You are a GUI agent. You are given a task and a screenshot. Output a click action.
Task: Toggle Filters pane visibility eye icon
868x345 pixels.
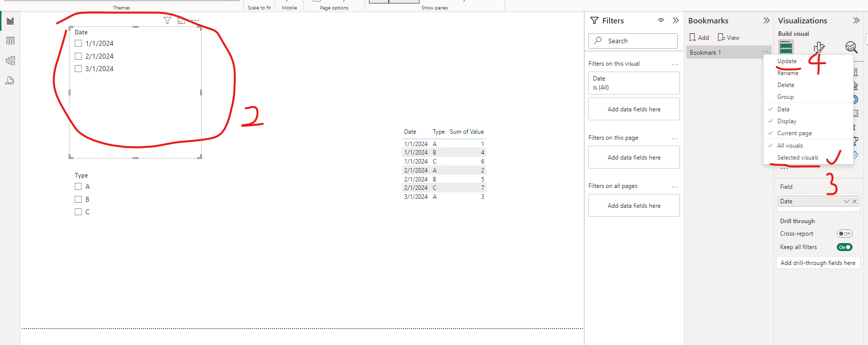tap(661, 20)
